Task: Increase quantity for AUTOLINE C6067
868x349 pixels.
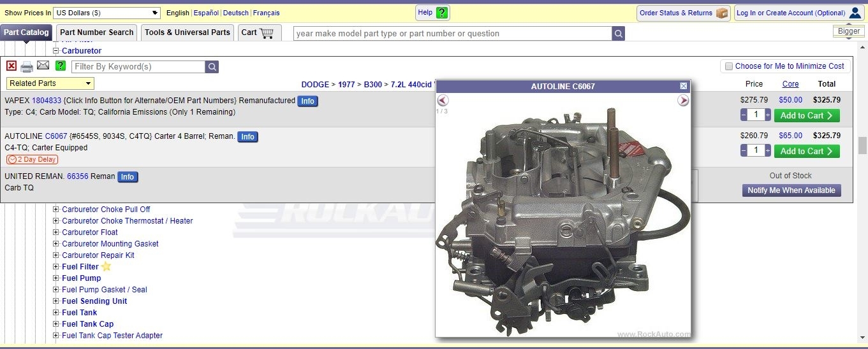Action: point(768,150)
